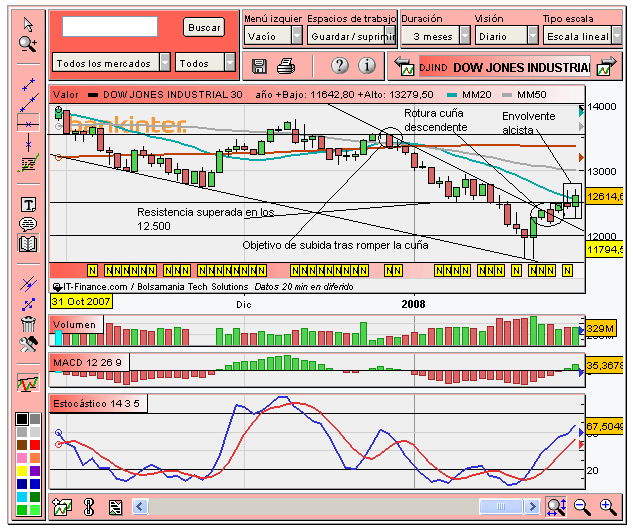This screenshot has height=530, width=633.
Task: Click the Rotura cuña descendente annotation
Action: click(x=436, y=120)
